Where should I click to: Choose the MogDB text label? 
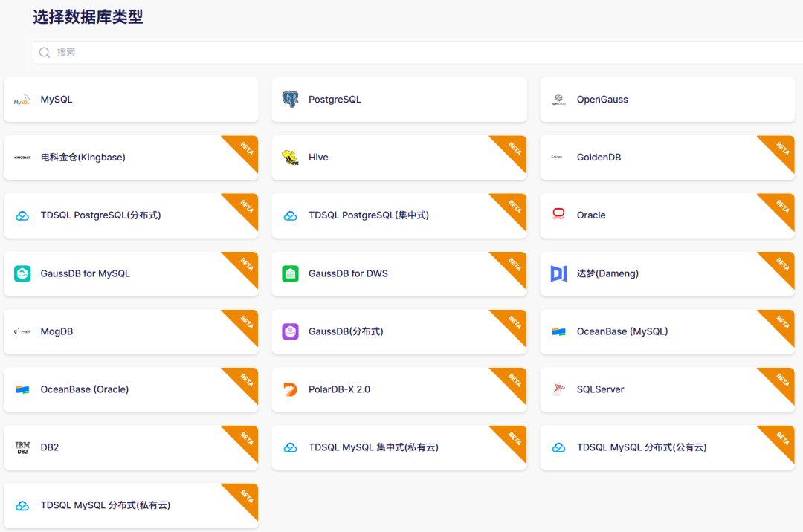click(x=57, y=331)
